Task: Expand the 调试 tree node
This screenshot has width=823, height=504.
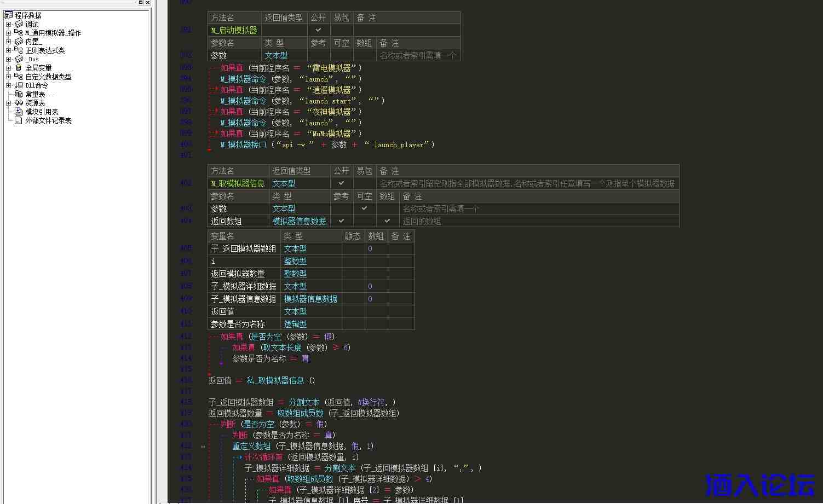Action: click(8, 24)
